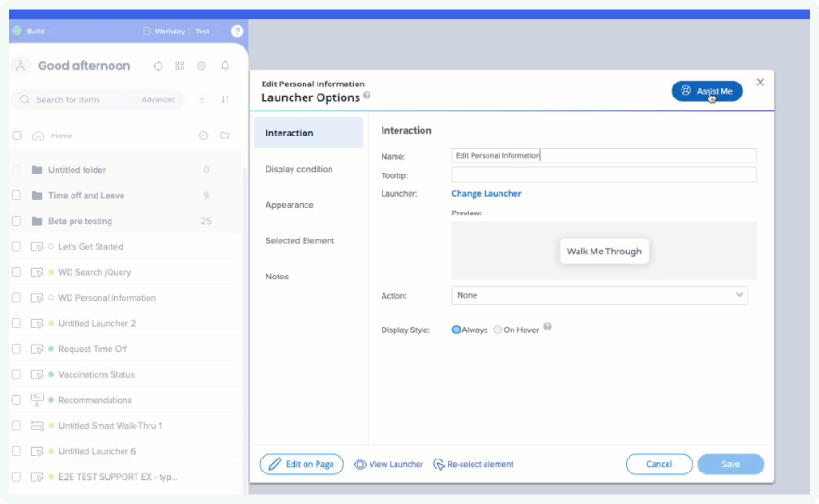Screen dimensions: 819x504
Task: Click launcher icon beside Untitled Launcher 2
Action: [36, 323]
